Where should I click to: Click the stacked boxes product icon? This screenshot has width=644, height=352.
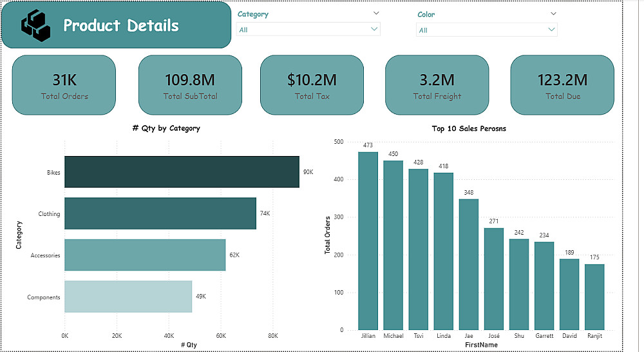click(35, 25)
